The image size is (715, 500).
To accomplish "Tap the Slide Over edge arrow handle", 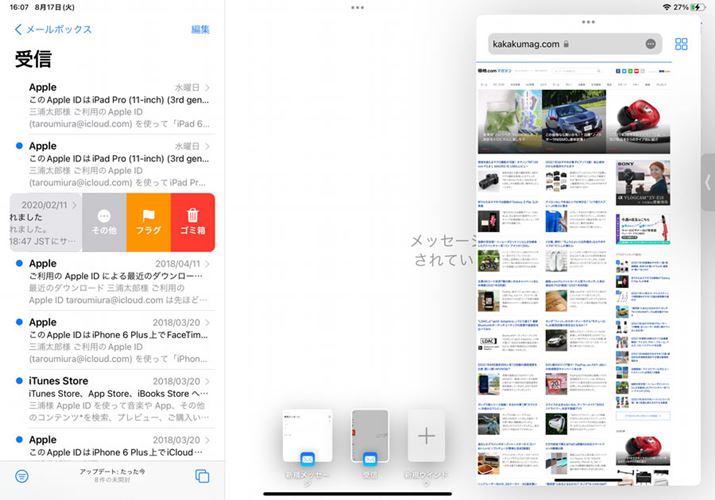I will pos(708,182).
